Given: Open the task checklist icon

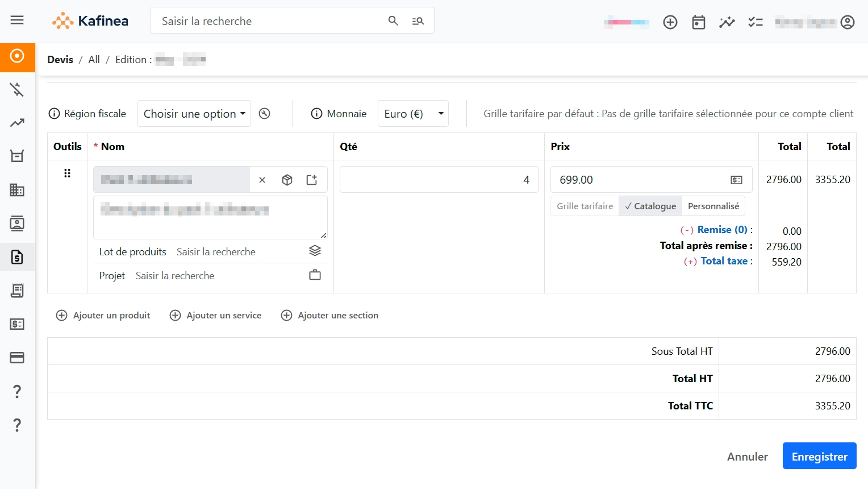Looking at the screenshot, I should pos(756,22).
